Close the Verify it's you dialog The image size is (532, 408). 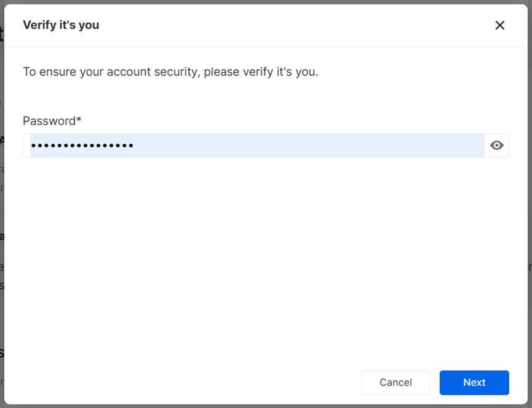500,25
